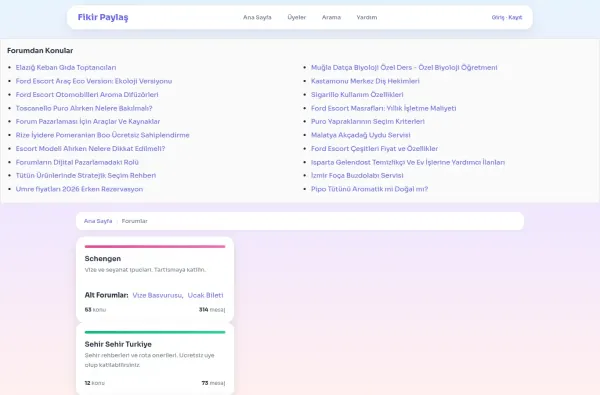Open İzmir Foça Buzdolabı Servisi topic
The height and width of the screenshot is (395, 600).
pos(357,175)
